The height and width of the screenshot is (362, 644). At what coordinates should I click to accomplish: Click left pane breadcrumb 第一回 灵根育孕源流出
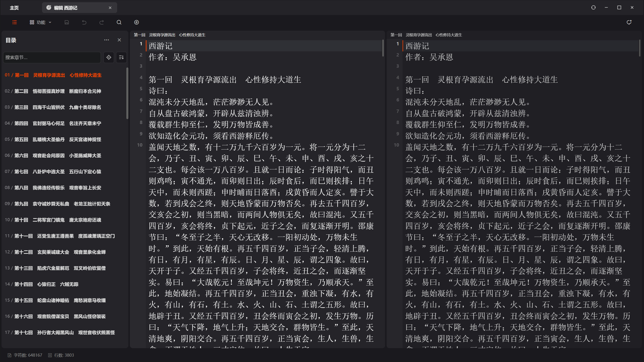[x=169, y=35]
